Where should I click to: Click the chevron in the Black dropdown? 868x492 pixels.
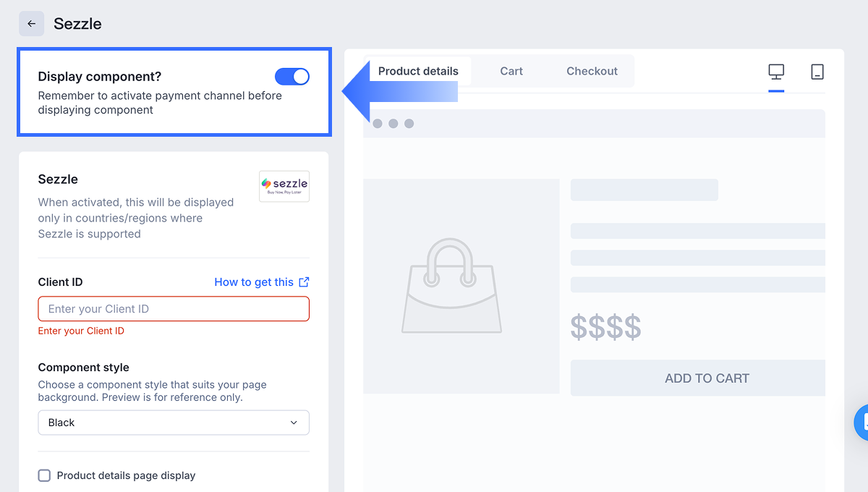pos(294,423)
